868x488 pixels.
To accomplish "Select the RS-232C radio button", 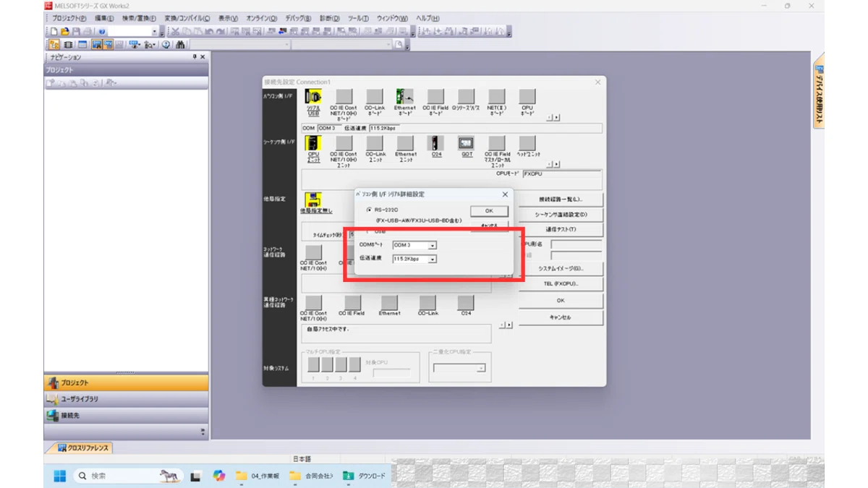I will pyautogui.click(x=370, y=210).
